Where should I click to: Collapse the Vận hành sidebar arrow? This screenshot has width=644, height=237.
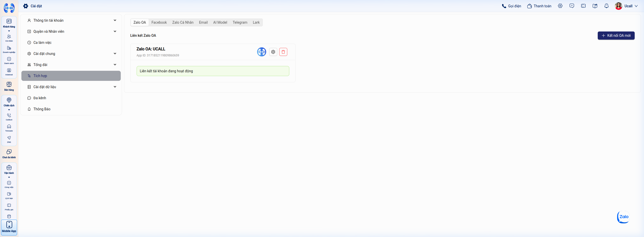tap(9, 177)
